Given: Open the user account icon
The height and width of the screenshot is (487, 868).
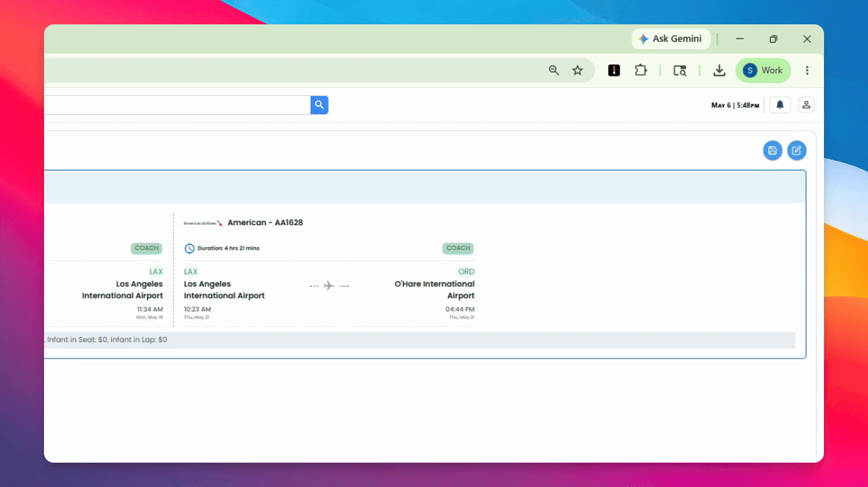Looking at the screenshot, I should tap(806, 105).
